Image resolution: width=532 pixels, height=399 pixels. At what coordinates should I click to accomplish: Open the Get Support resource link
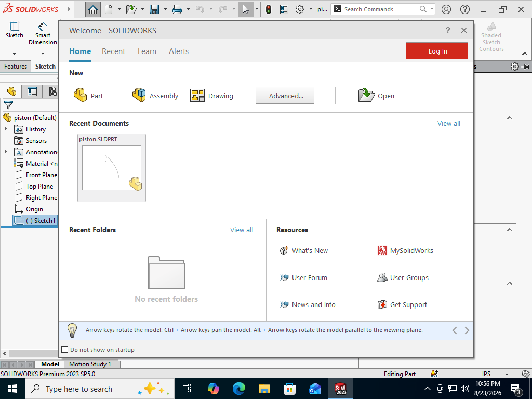[403, 304]
